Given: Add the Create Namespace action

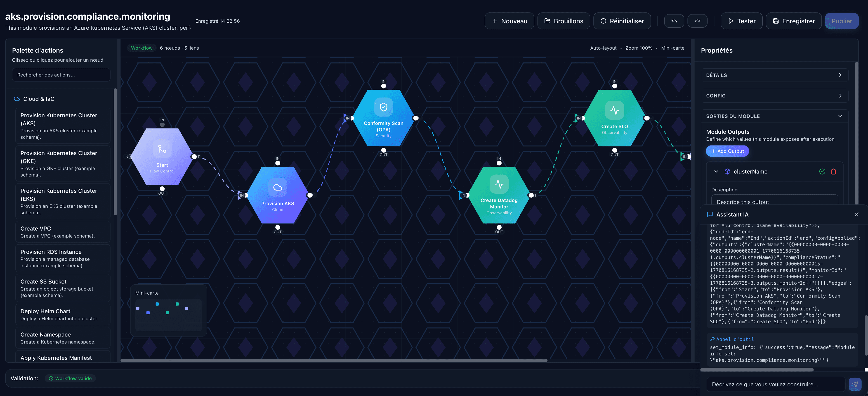Looking at the screenshot, I should click(63, 338).
